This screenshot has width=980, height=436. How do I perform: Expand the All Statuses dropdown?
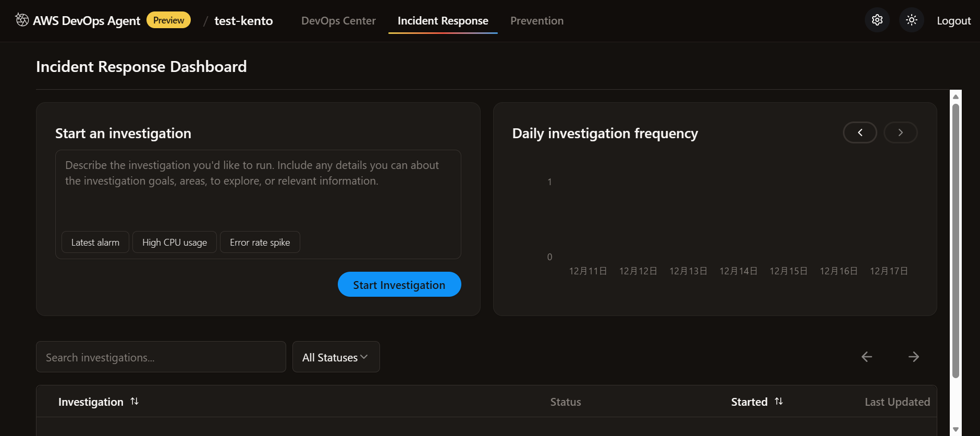(336, 357)
